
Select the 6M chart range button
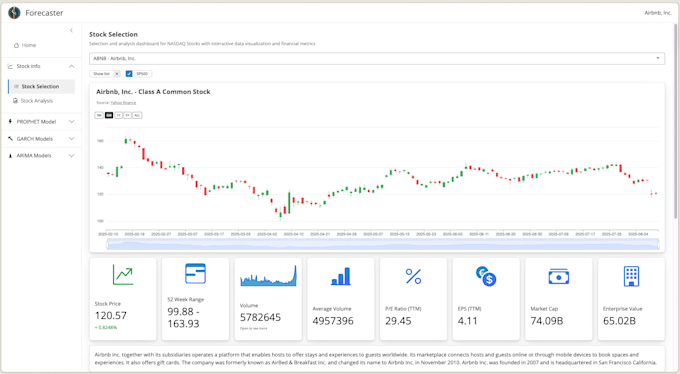point(109,115)
